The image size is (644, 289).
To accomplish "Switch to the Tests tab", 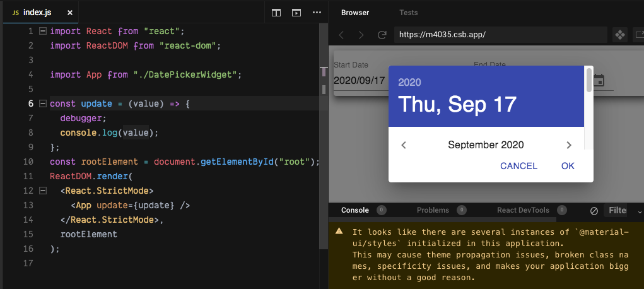I will point(409,13).
